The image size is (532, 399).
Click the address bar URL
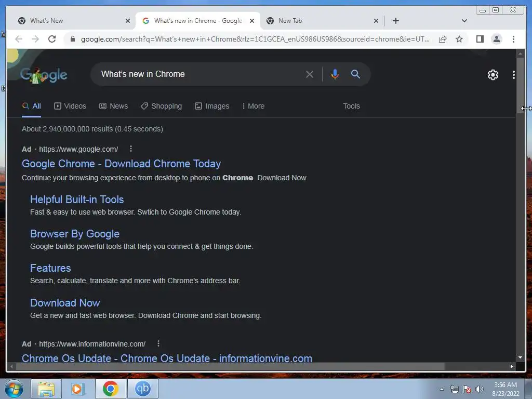255,39
